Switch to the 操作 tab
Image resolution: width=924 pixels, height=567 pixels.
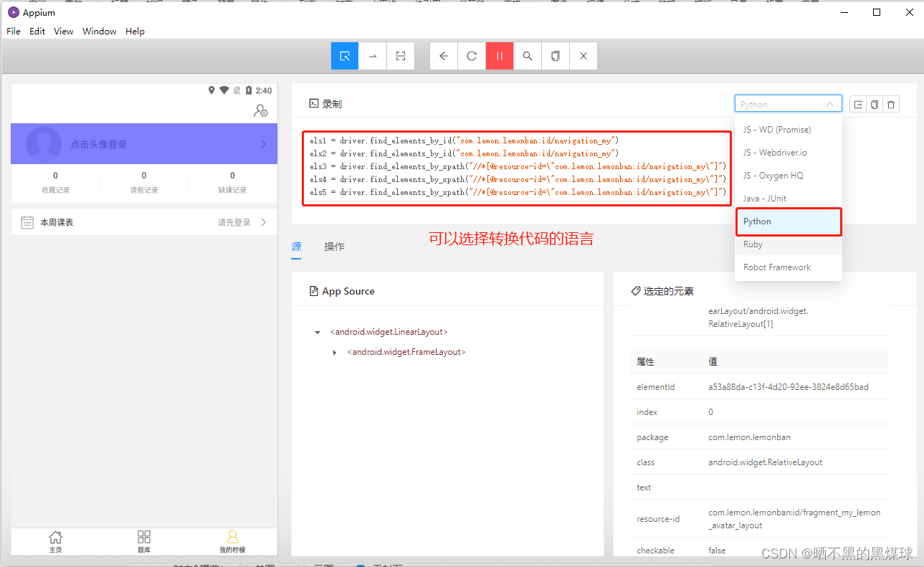334,247
